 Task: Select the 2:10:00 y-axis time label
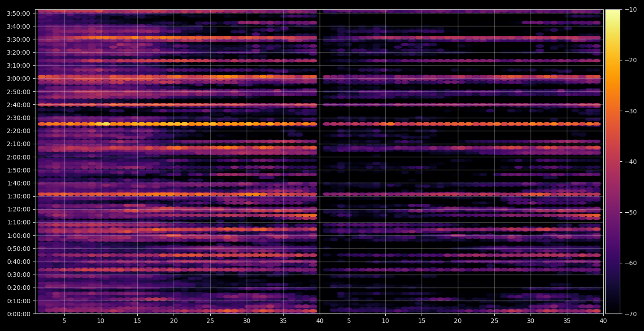click(x=19, y=144)
